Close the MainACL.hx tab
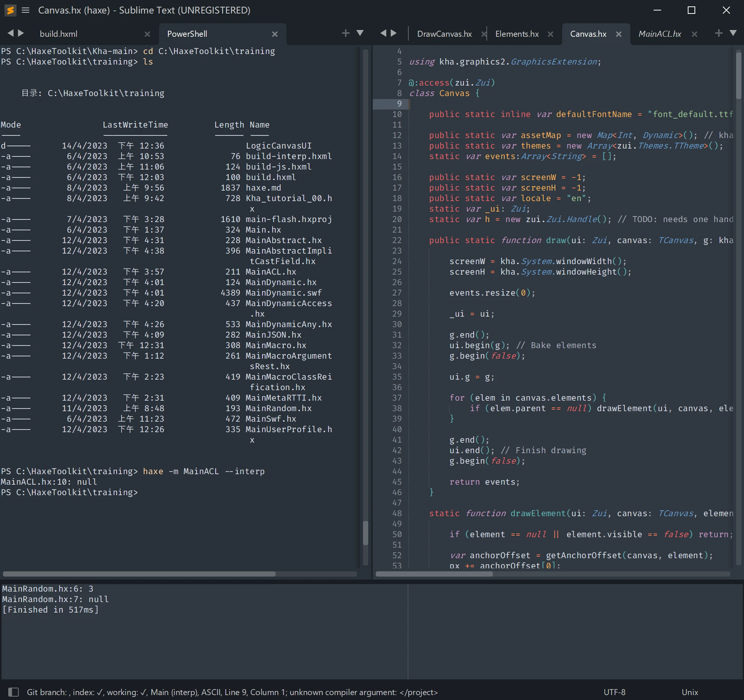The height and width of the screenshot is (700, 744). (x=694, y=34)
